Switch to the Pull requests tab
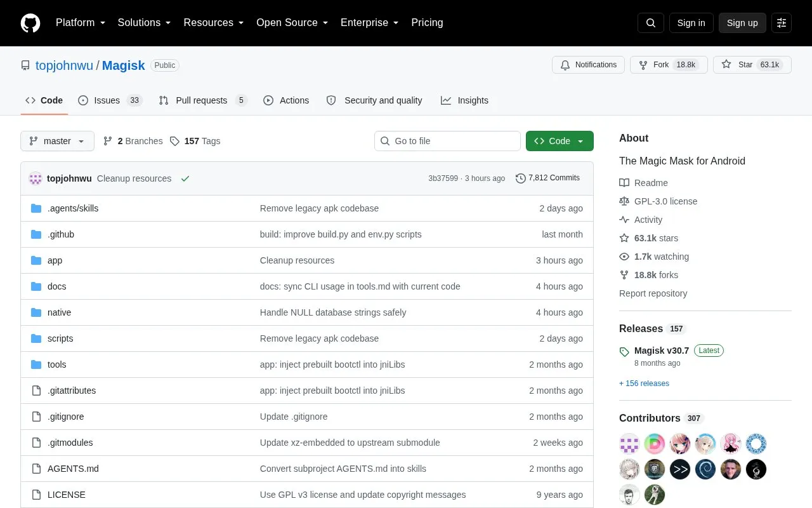This screenshot has height=508, width=812. 202,100
